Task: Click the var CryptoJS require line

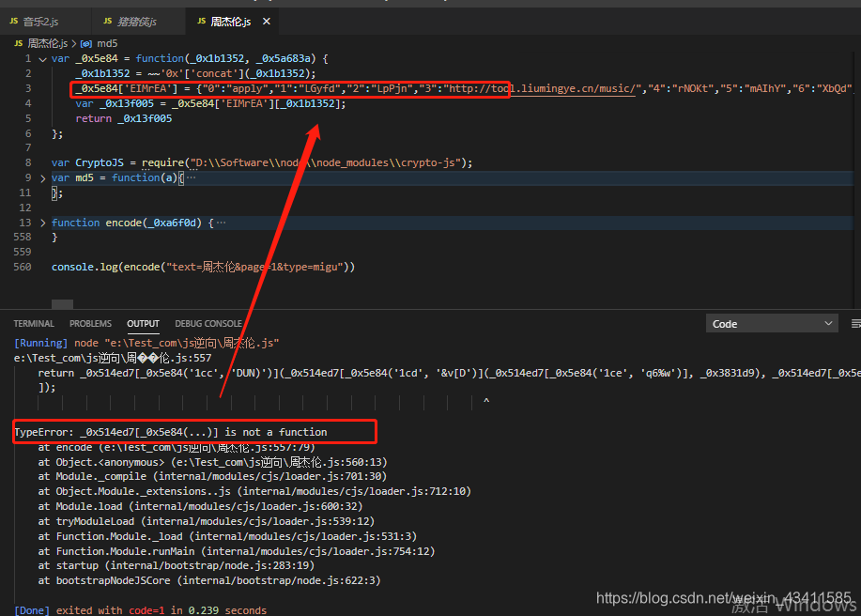Action: point(262,162)
